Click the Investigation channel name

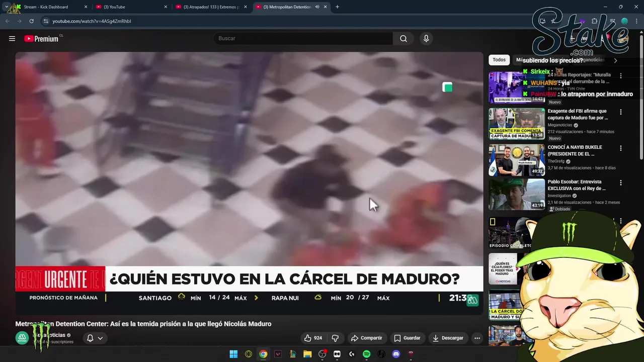(559, 196)
